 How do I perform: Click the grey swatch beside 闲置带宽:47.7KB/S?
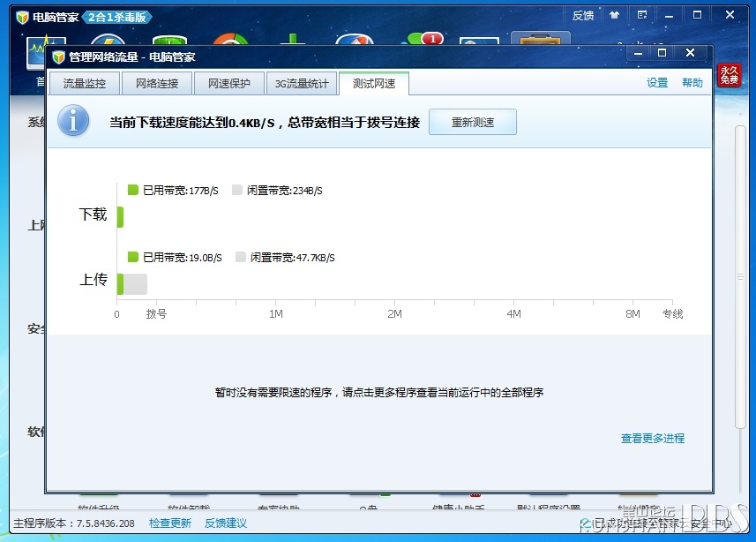tap(241, 257)
